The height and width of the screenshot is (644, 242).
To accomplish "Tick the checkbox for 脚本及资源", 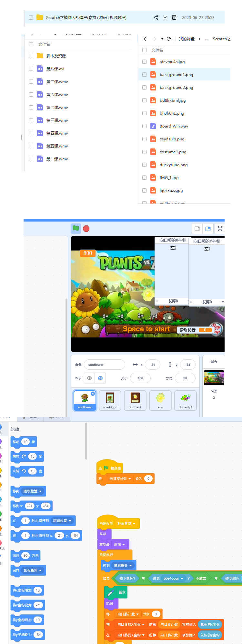I will pos(31,56).
